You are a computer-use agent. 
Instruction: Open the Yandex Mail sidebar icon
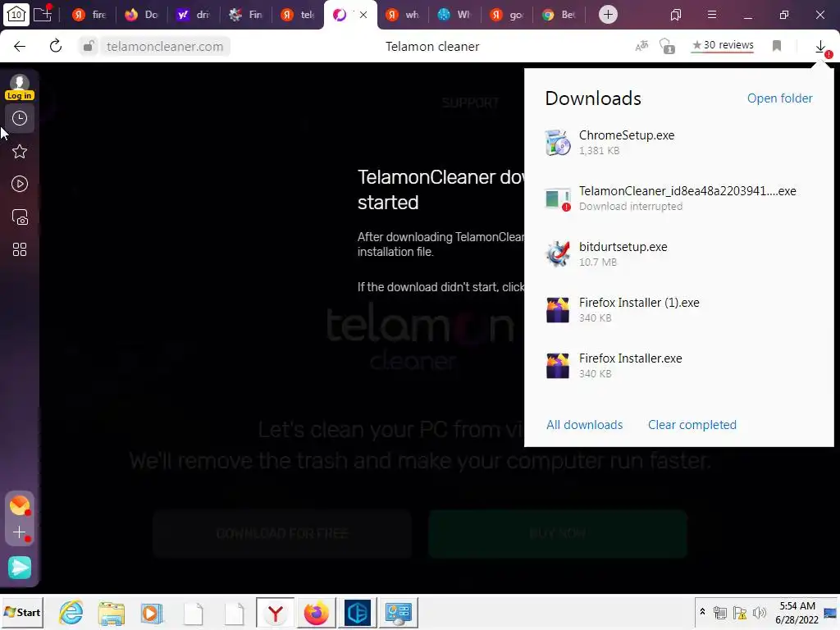point(20,505)
